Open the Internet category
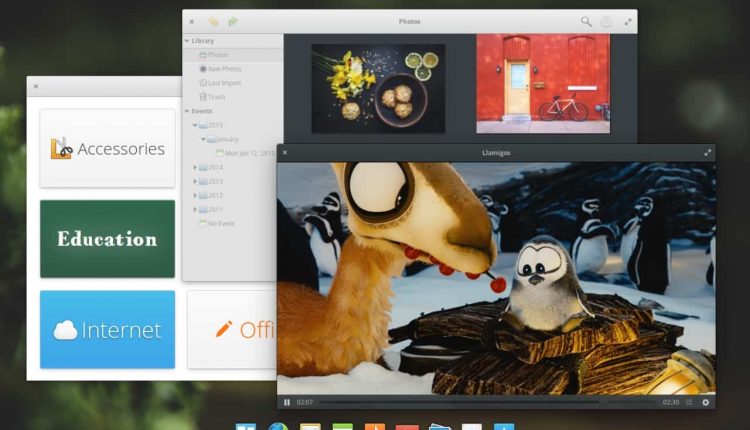This screenshot has height=430, width=750. point(108,330)
